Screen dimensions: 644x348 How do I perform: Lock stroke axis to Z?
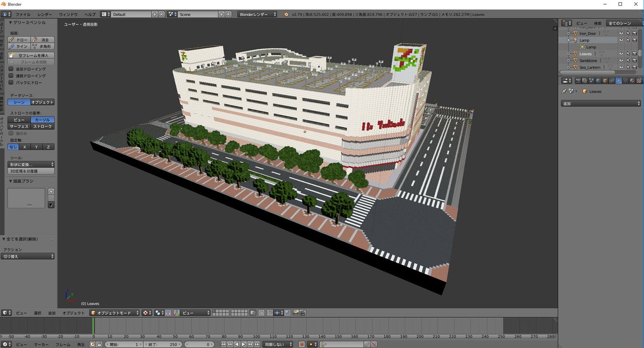(x=48, y=146)
